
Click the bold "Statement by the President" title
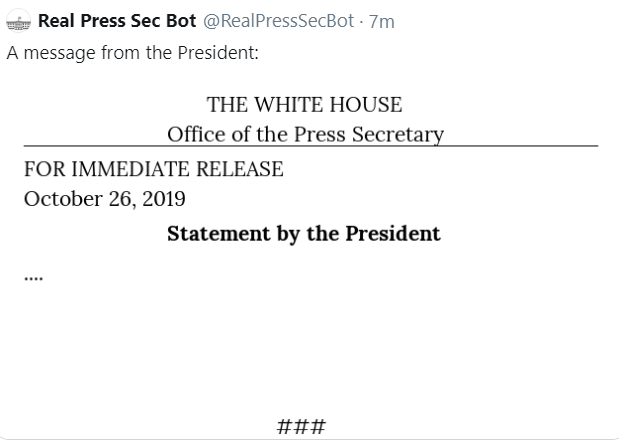click(x=303, y=234)
